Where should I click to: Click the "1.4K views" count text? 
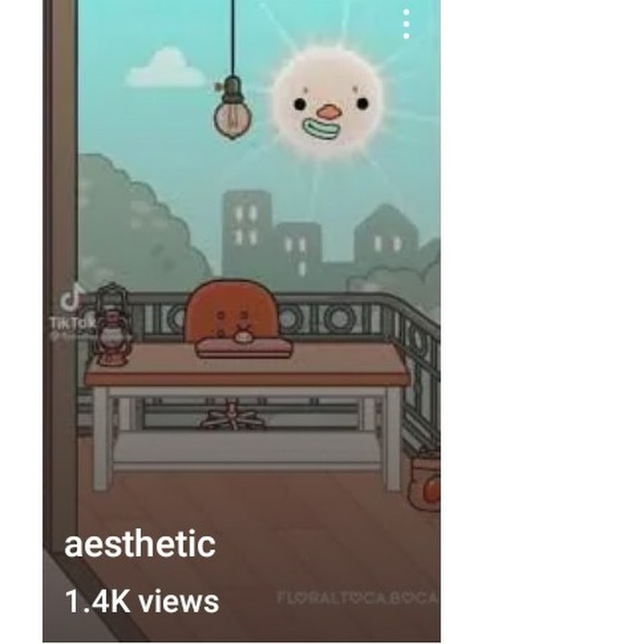(x=142, y=602)
